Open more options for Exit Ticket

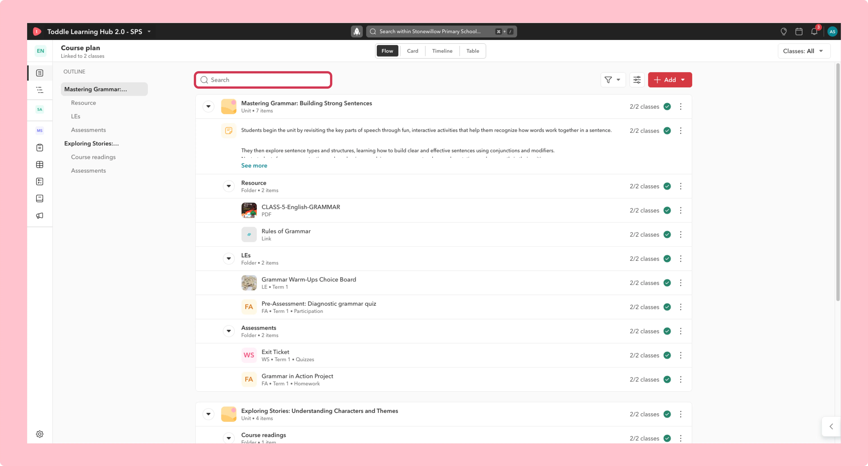(x=681, y=355)
